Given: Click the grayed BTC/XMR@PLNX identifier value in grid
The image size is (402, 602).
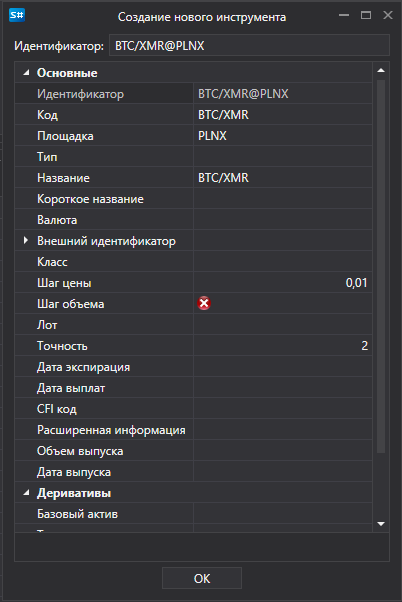Looking at the screenshot, I should 243,94.
